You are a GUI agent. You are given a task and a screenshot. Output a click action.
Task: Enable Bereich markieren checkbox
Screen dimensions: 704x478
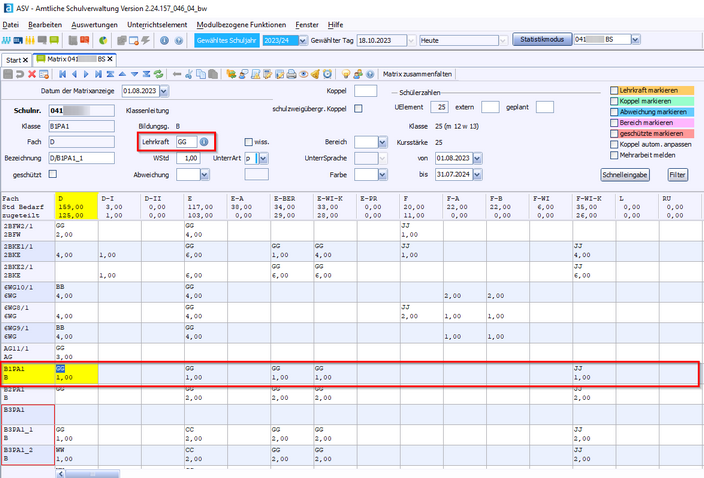tap(614, 123)
